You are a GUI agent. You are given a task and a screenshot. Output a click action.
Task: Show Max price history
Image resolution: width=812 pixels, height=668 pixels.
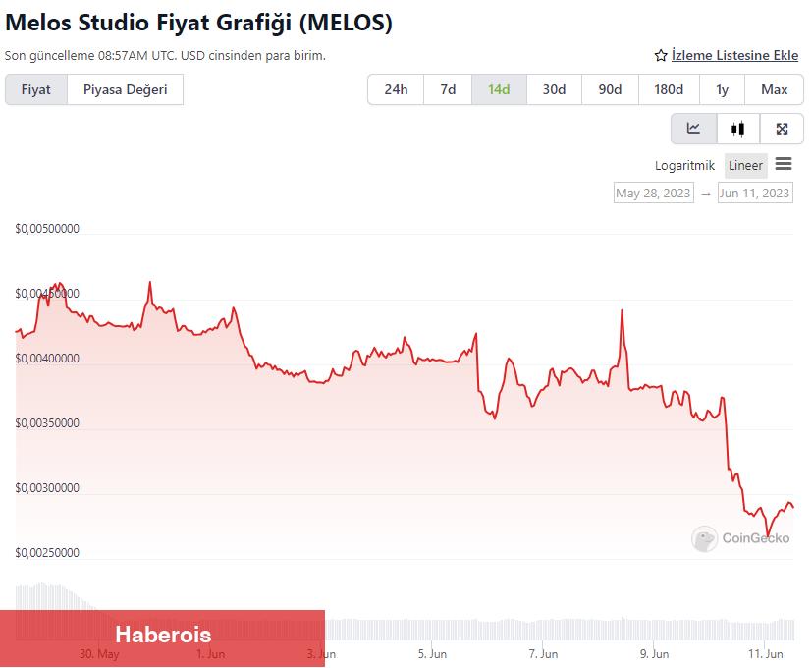pyautogui.click(x=774, y=89)
